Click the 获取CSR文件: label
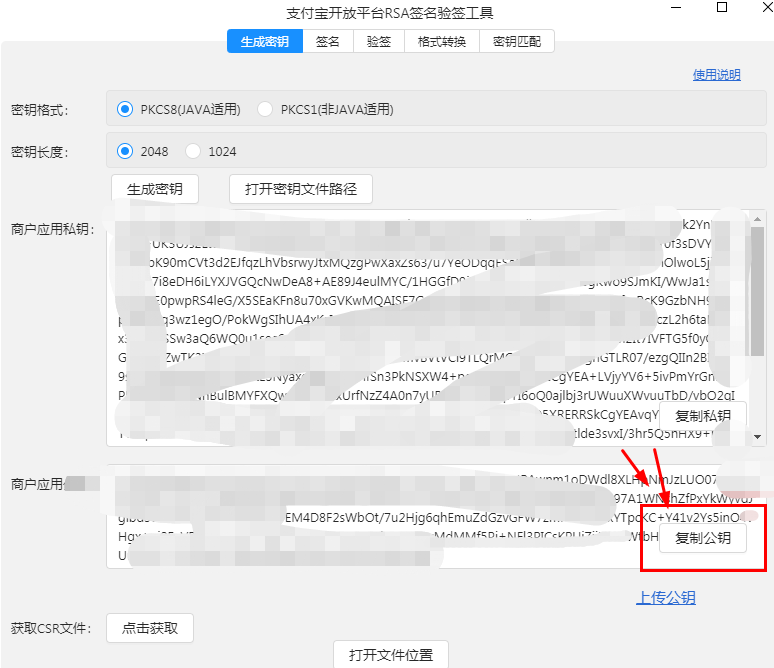774x668 pixels. point(51,628)
